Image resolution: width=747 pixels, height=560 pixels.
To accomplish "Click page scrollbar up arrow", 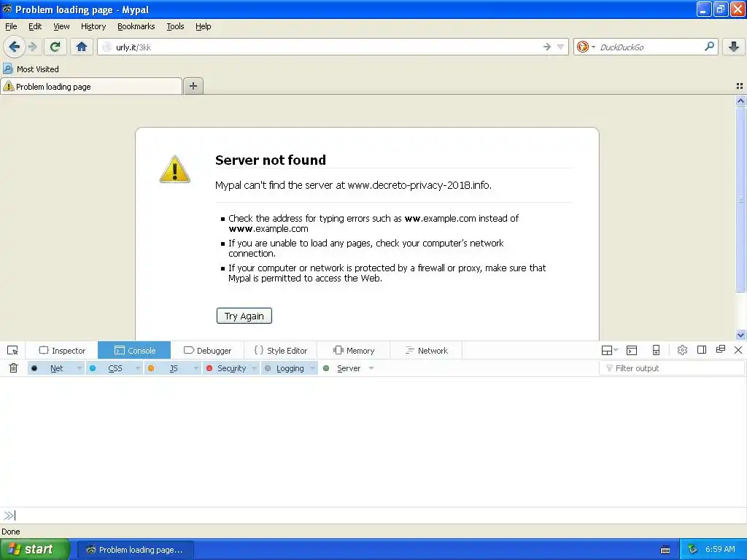I will (x=740, y=101).
